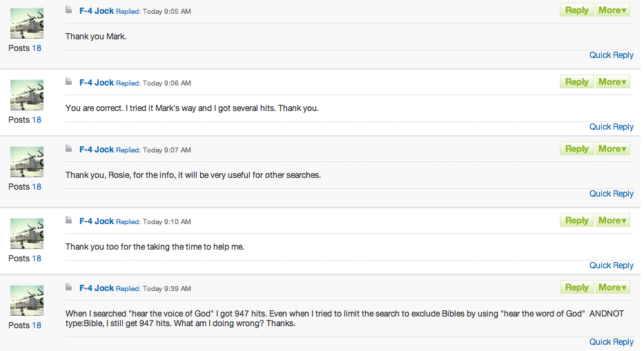The width and height of the screenshot is (644, 351).
Task: Click the document icon beside the 9:10 AM post
Action: [69, 220]
